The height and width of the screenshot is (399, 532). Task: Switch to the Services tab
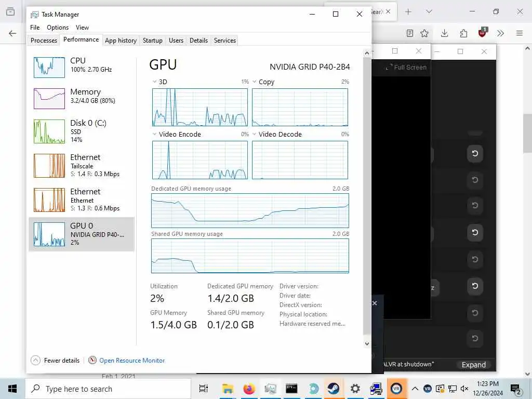click(x=224, y=41)
